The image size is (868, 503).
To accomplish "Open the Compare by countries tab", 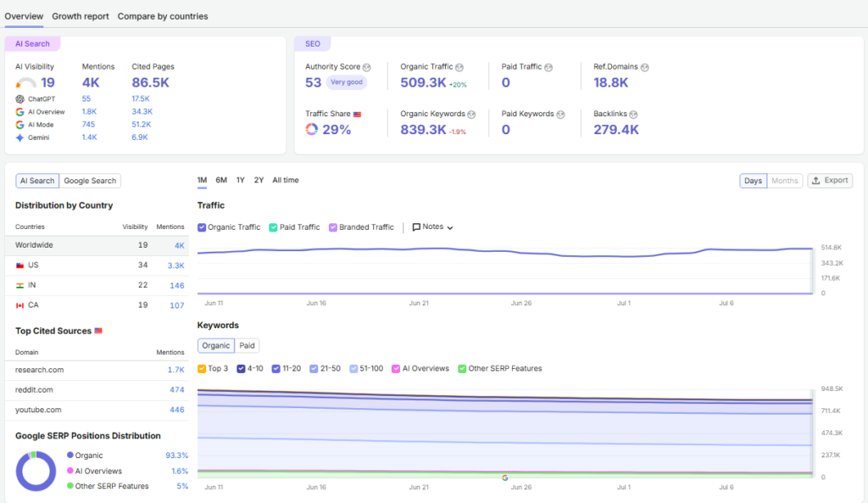I will point(163,17).
